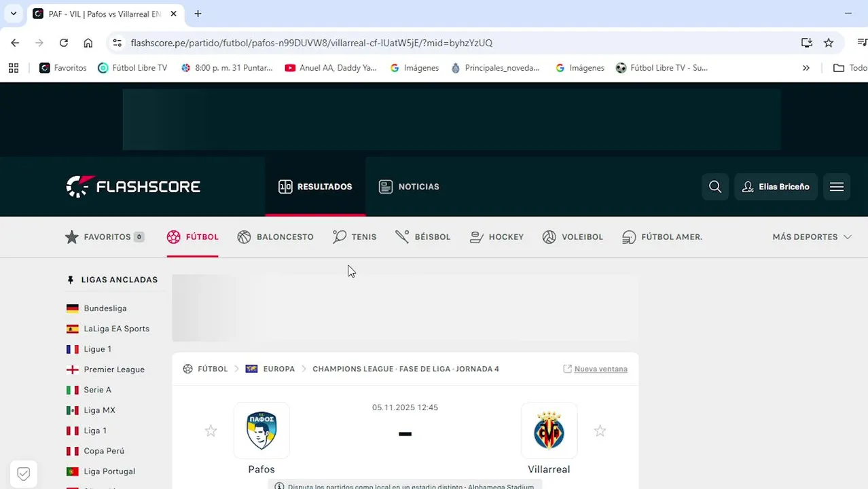Image resolution: width=868 pixels, height=489 pixels.
Task: Open Copa Perú pinned league
Action: [x=104, y=451]
